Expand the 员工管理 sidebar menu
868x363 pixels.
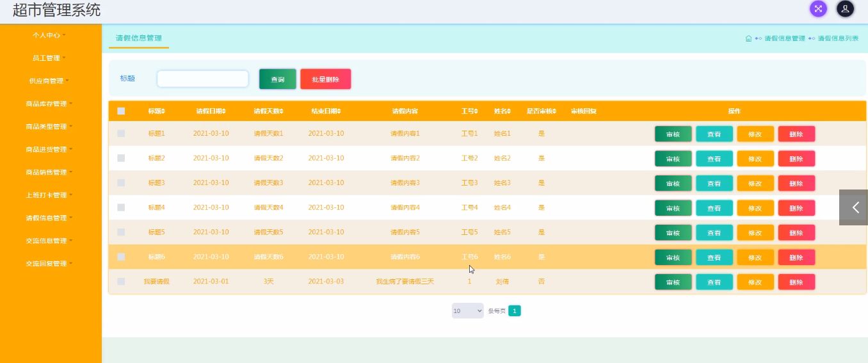(50, 58)
